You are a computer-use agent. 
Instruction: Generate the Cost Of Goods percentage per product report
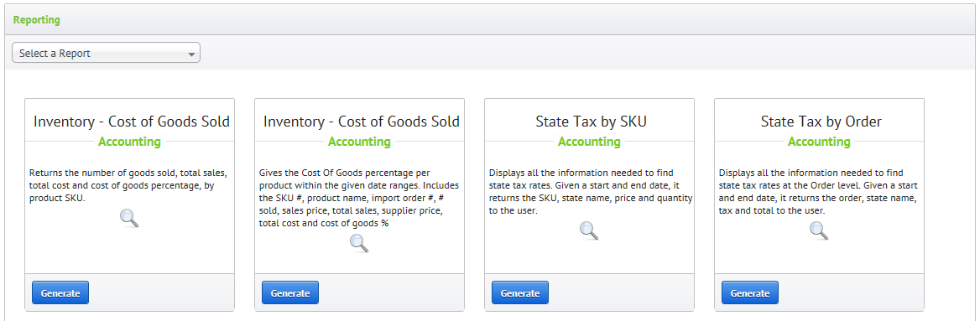[x=290, y=293]
